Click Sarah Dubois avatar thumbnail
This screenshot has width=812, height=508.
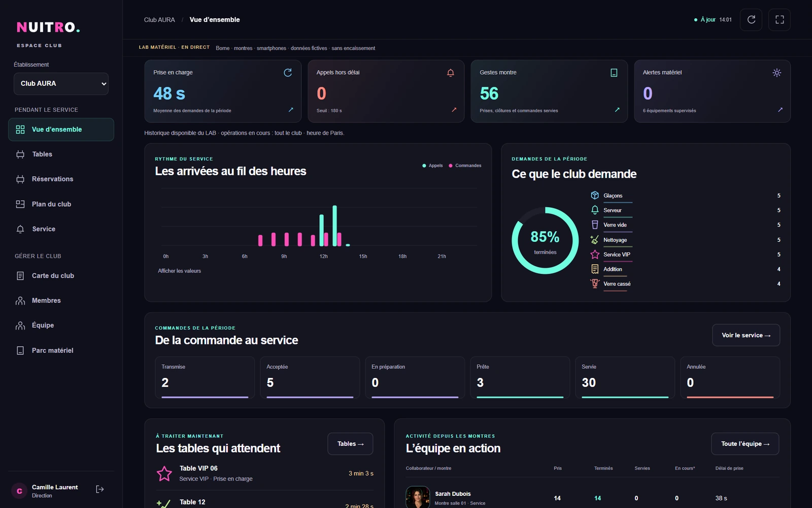(x=418, y=498)
